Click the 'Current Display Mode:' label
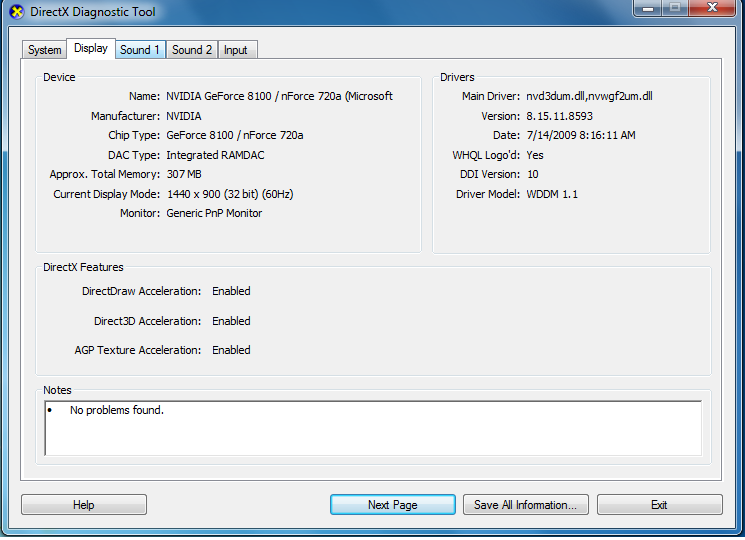 [x=106, y=194]
